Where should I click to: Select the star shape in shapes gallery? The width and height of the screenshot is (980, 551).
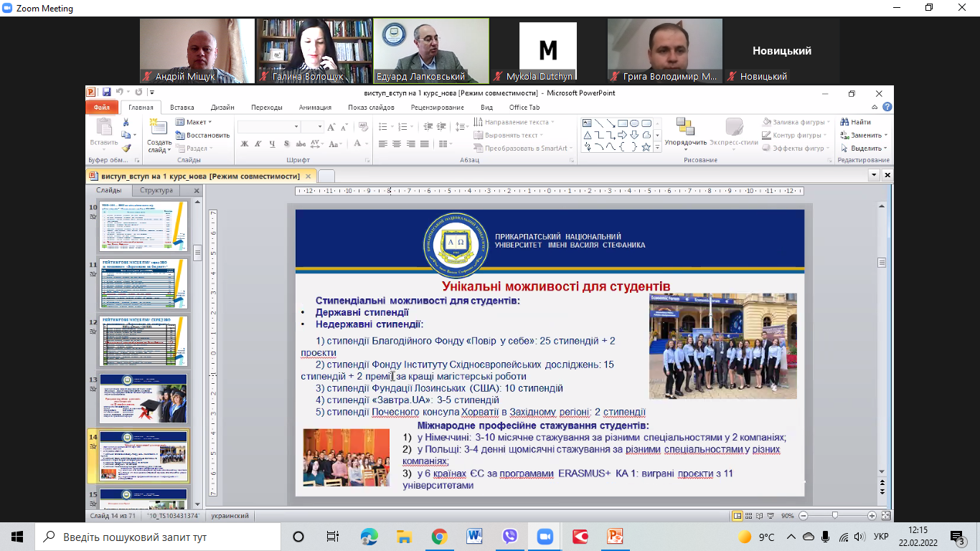pos(646,147)
